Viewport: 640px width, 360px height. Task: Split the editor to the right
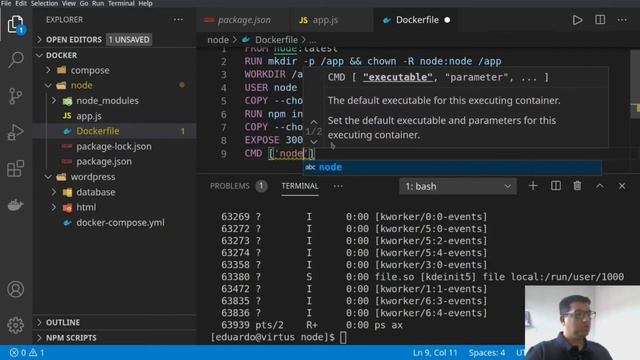click(x=600, y=20)
